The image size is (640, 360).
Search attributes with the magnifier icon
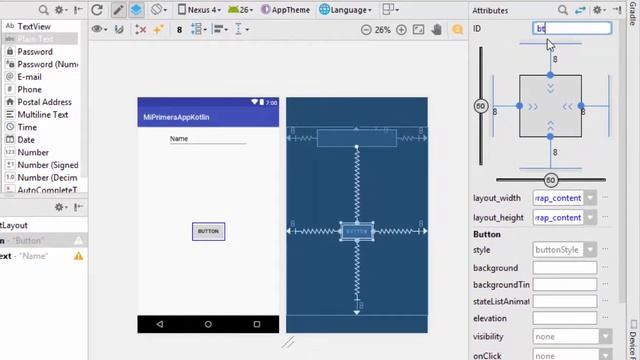[563, 10]
